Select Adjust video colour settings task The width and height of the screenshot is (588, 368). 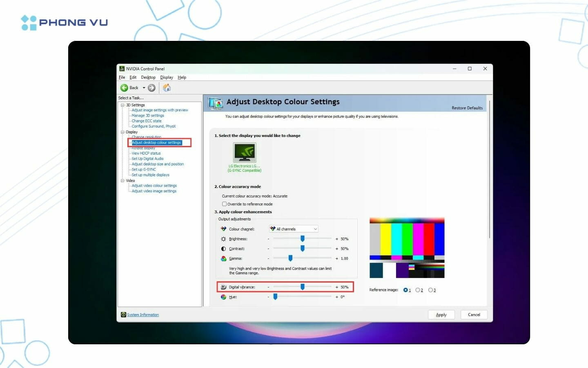[x=154, y=186]
